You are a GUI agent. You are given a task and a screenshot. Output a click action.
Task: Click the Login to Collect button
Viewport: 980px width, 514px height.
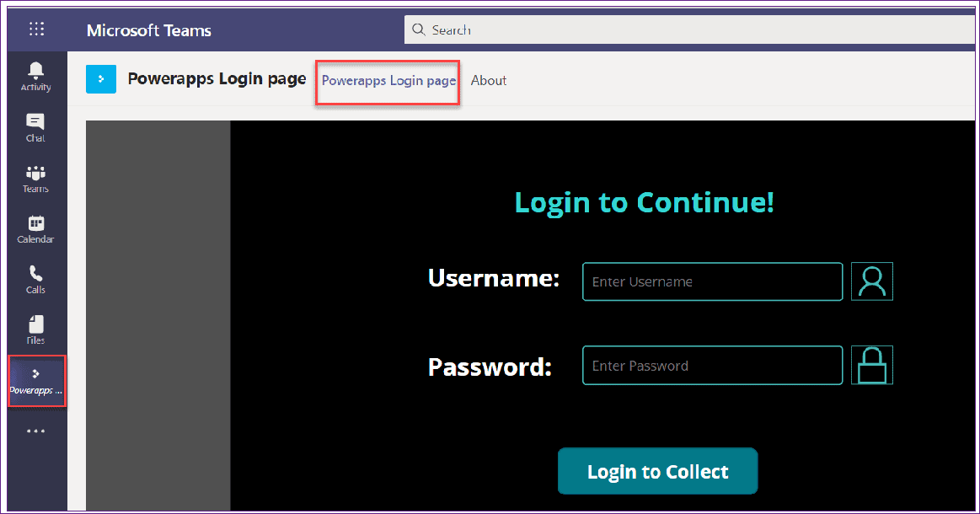[657, 471]
